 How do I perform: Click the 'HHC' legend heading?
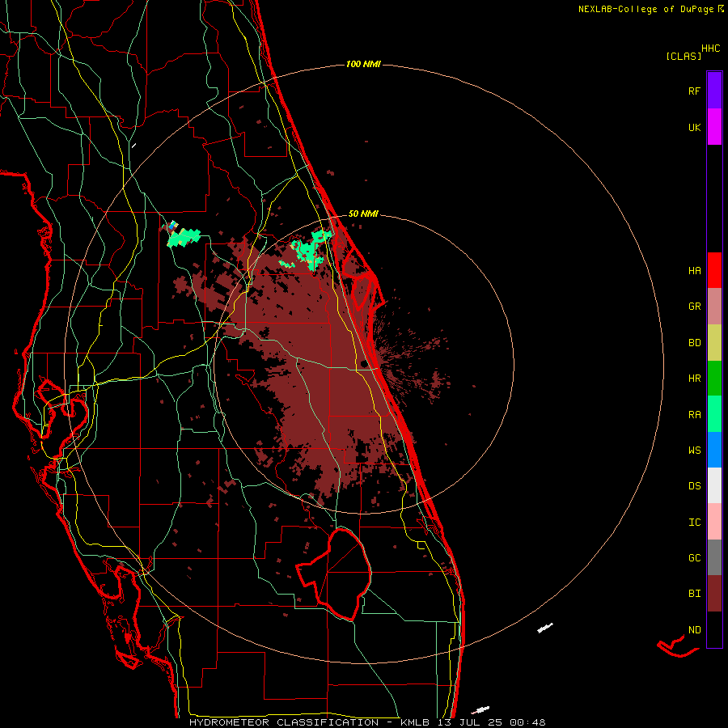coord(710,49)
